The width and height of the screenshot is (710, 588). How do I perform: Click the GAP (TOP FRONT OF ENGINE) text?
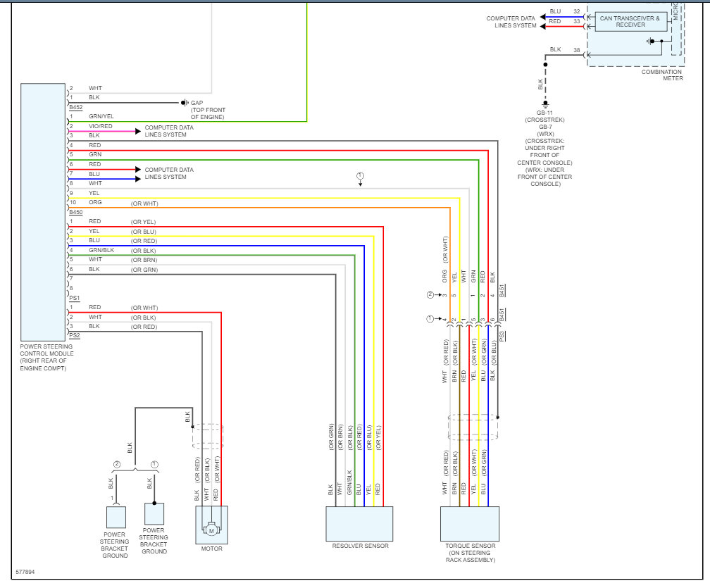[x=208, y=110]
